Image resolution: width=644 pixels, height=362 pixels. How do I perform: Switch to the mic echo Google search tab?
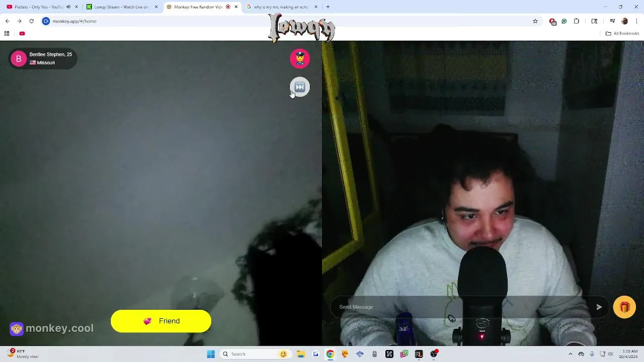tap(281, 7)
